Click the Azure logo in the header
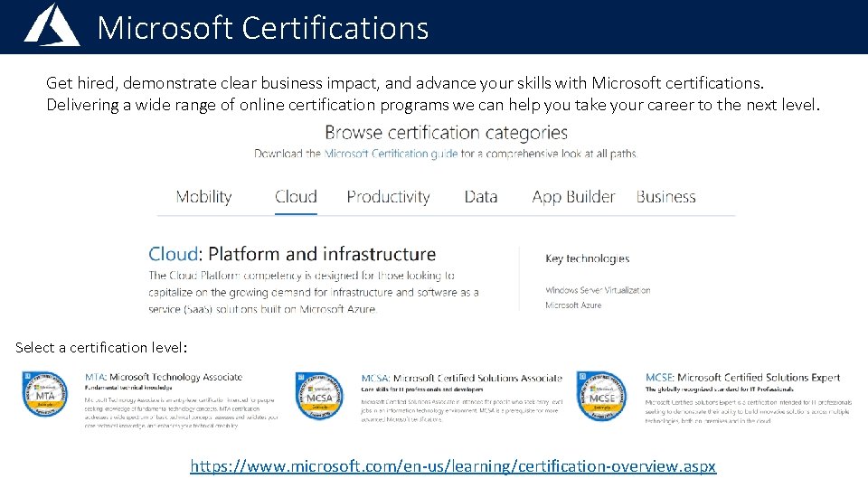 52,25
